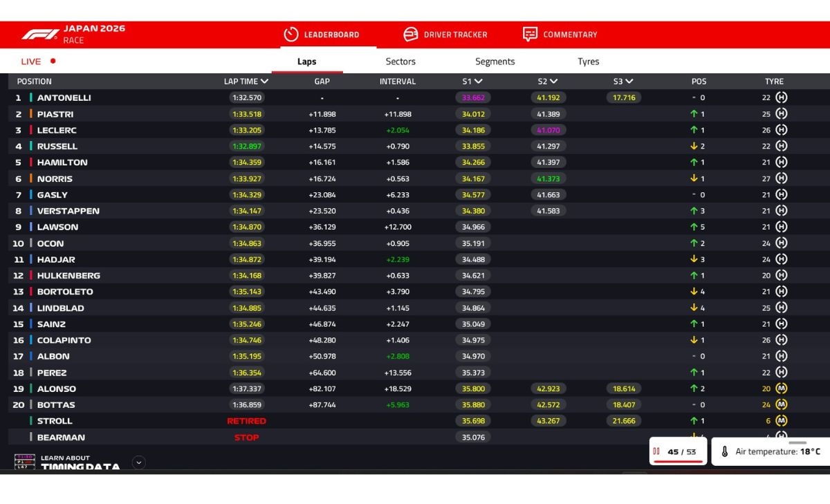Click the timing data legend icon
Image resolution: width=830 pixels, height=504 pixels.
click(25, 463)
